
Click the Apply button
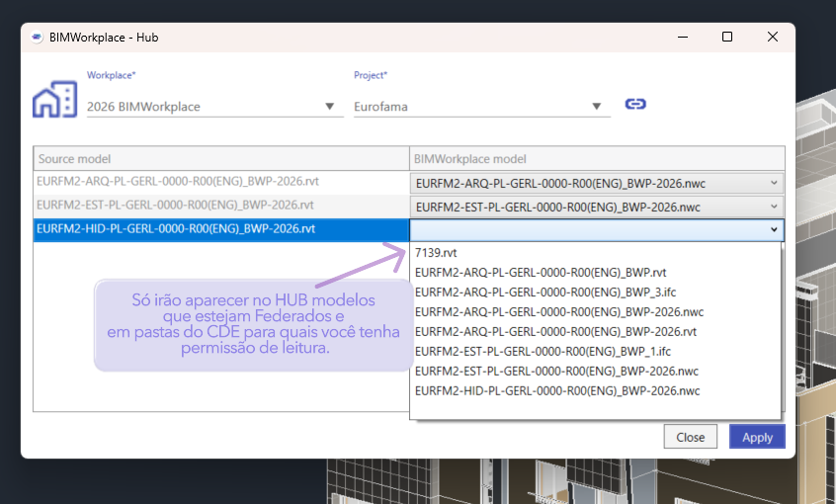click(757, 437)
